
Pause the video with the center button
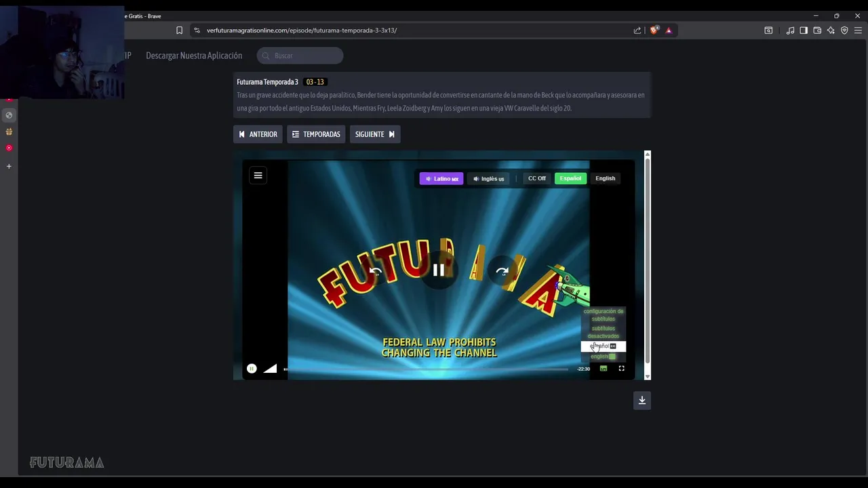tap(439, 270)
